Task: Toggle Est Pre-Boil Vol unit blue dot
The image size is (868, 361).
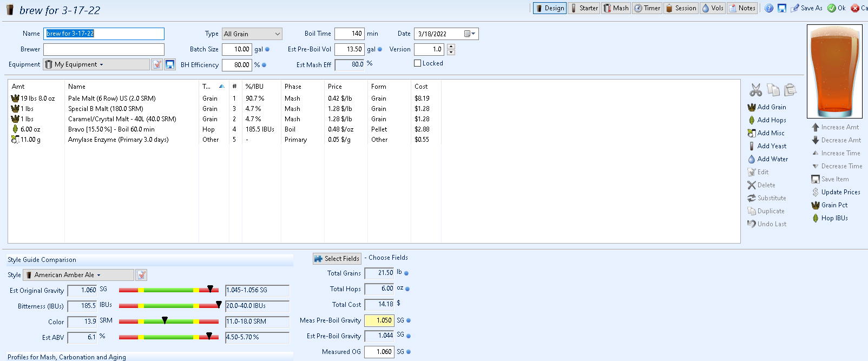Action: [x=380, y=49]
